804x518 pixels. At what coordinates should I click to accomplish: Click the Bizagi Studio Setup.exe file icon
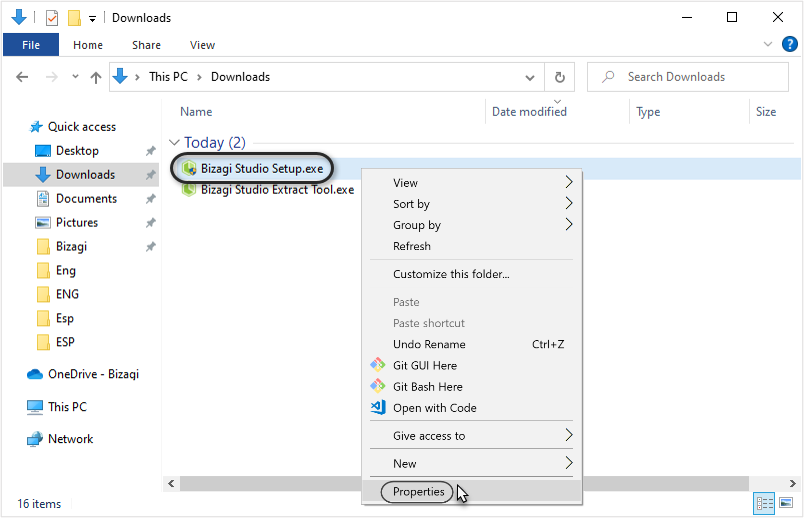[189, 168]
